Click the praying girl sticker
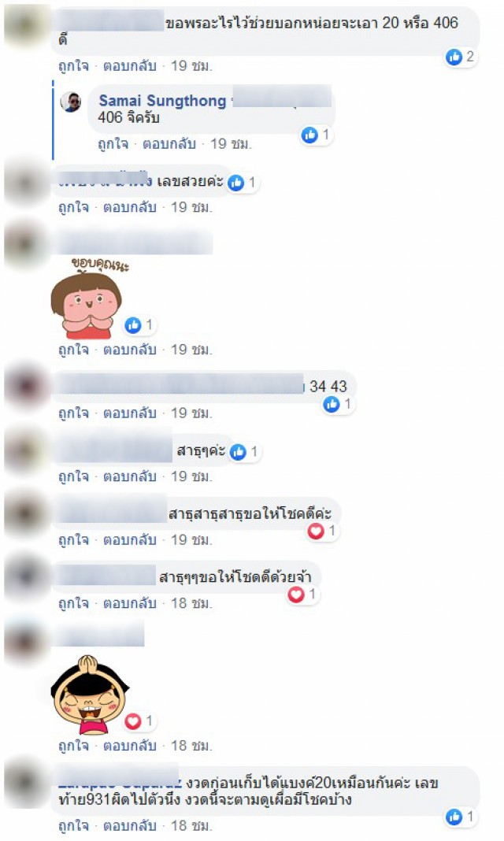The height and width of the screenshot is (841, 504). pos(89,695)
